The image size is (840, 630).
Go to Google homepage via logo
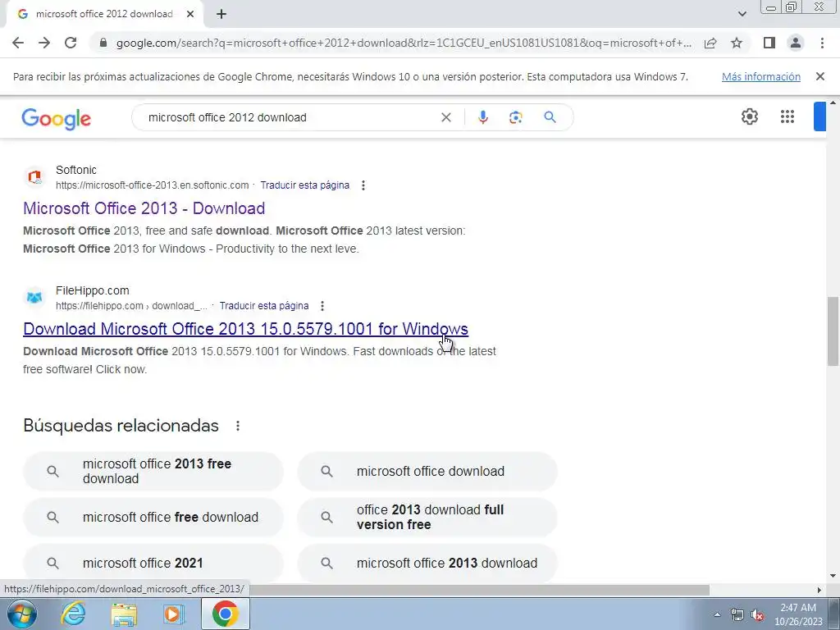[57, 118]
